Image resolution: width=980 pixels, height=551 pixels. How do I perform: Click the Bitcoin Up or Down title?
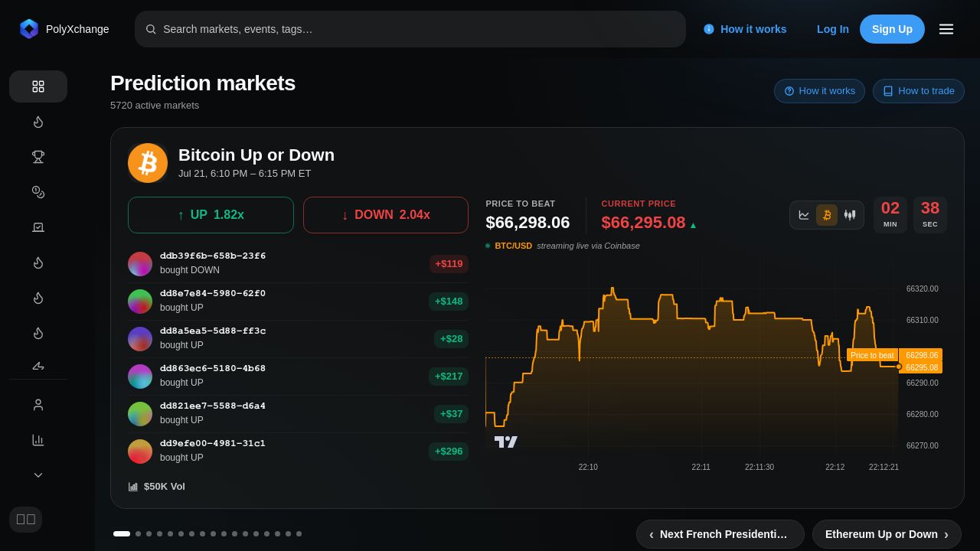coord(256,155)
